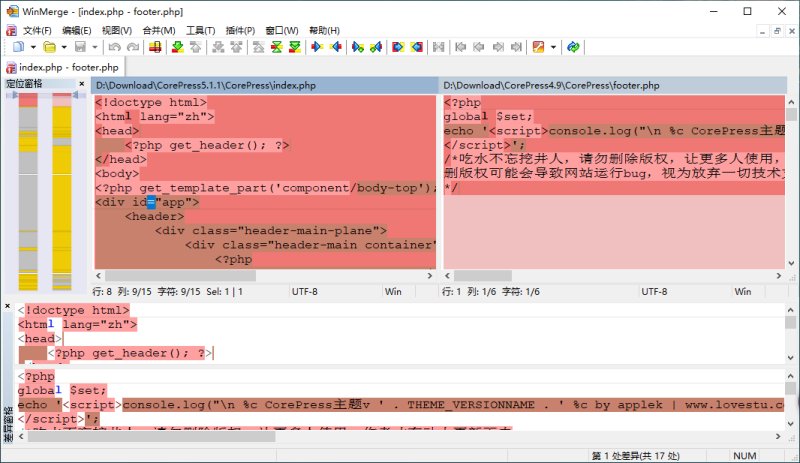
Task: Open the 插件(P) menu
Action: (x=240, y=31)
